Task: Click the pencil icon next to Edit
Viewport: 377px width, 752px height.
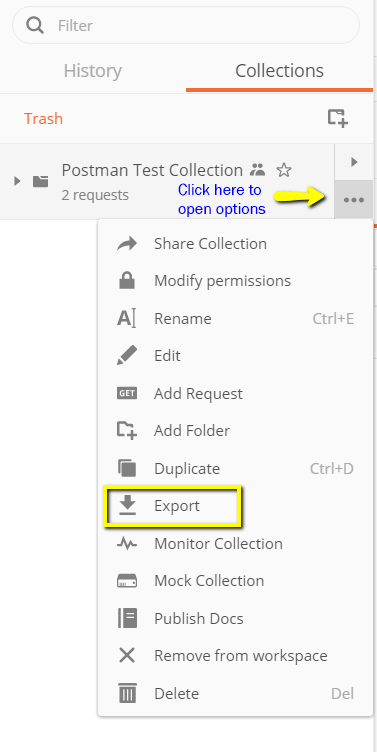Action: click(x=127, y=356)
